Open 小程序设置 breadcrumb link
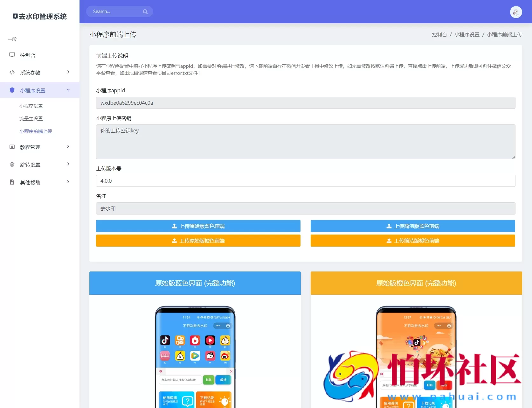This screenshot has height=408, width=532. (467, 34)
